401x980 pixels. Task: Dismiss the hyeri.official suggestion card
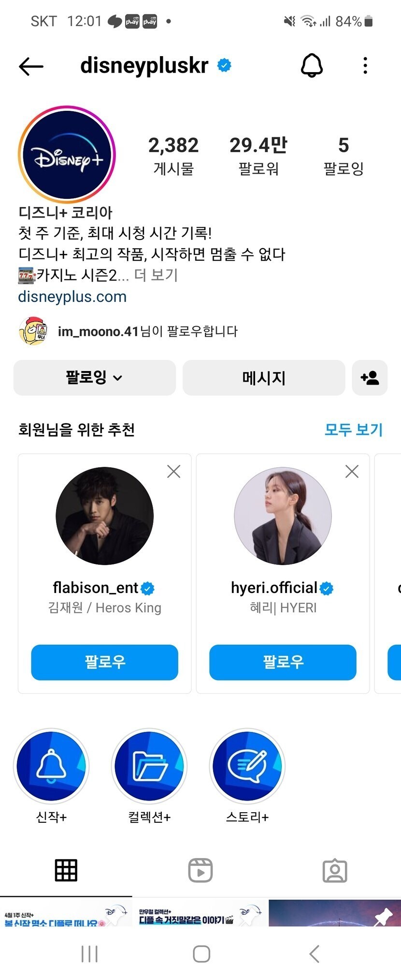(x=352, y=471)
